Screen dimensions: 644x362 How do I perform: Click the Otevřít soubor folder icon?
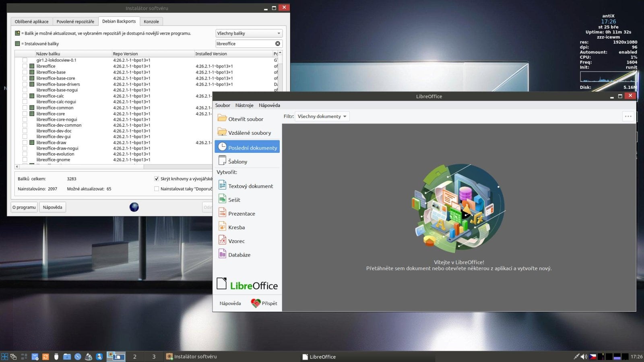click(x=222, y=118)
